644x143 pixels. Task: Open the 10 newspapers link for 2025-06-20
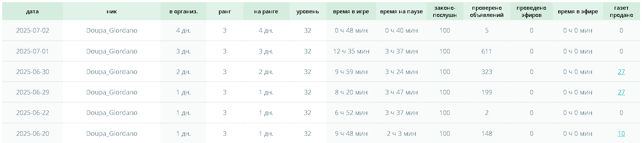[621, 134]
